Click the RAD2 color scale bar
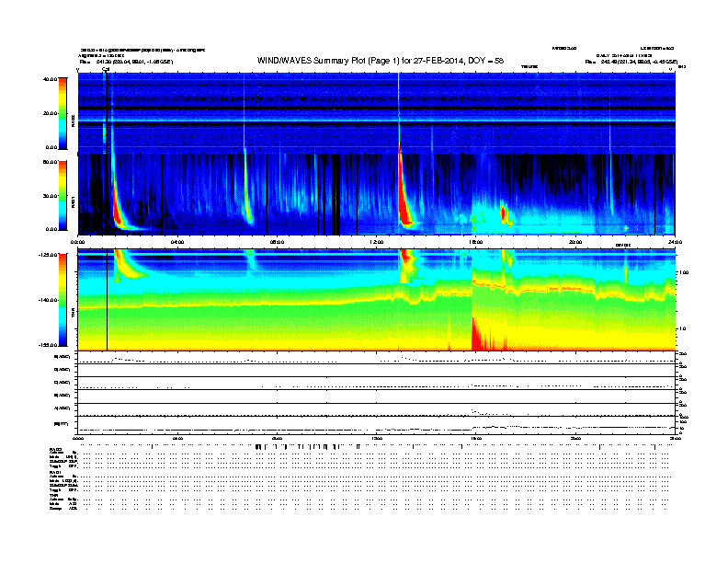 point(63,113)
